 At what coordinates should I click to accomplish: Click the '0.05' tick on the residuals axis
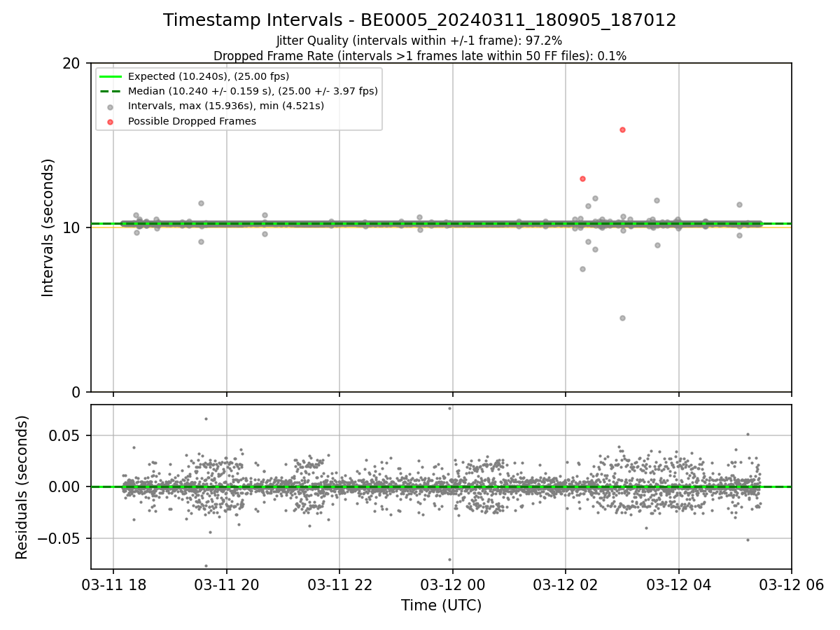pyautogui.click(x=66, y=435)
